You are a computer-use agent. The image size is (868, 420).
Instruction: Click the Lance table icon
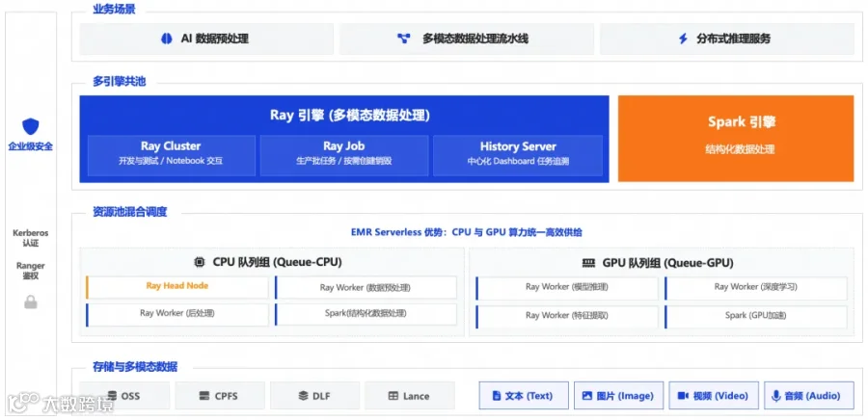point(393,396)
